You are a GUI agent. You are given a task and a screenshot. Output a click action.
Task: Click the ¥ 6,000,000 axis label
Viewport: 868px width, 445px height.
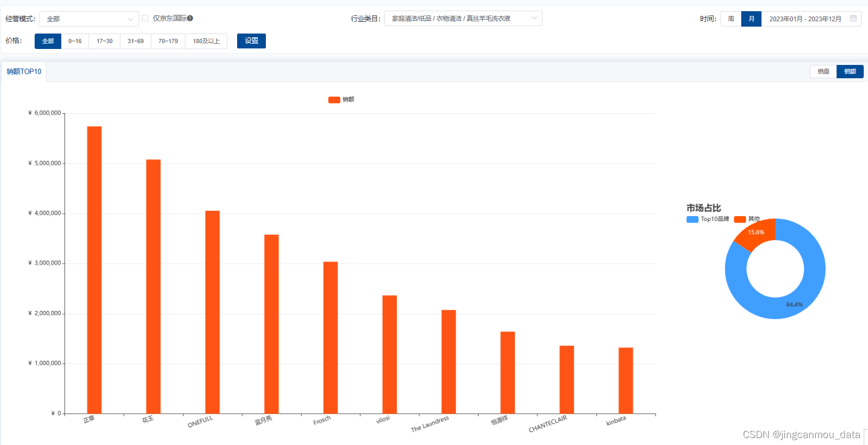pyautogui.click(x=45, y=113)
